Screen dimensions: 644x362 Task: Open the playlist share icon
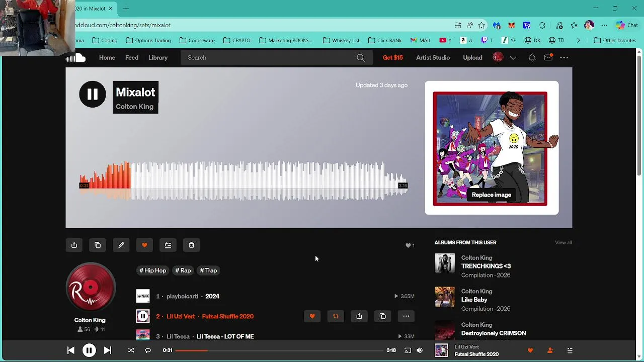pos(74,245)
